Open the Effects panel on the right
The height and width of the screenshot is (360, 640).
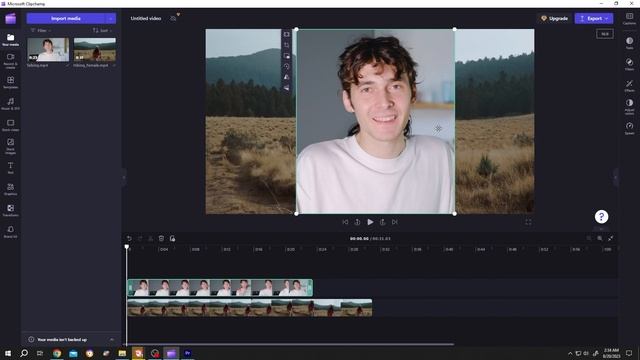pos(629,85)
